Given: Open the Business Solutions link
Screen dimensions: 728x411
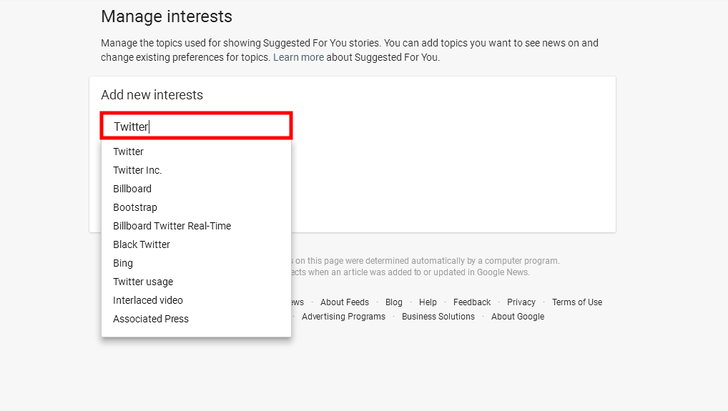Looking at the screenshot, I should coord(438,316).
